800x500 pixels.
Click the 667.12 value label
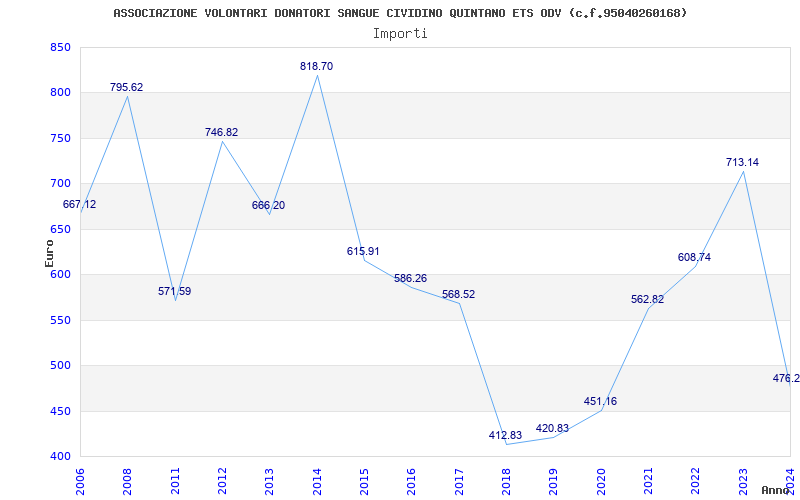79,205
